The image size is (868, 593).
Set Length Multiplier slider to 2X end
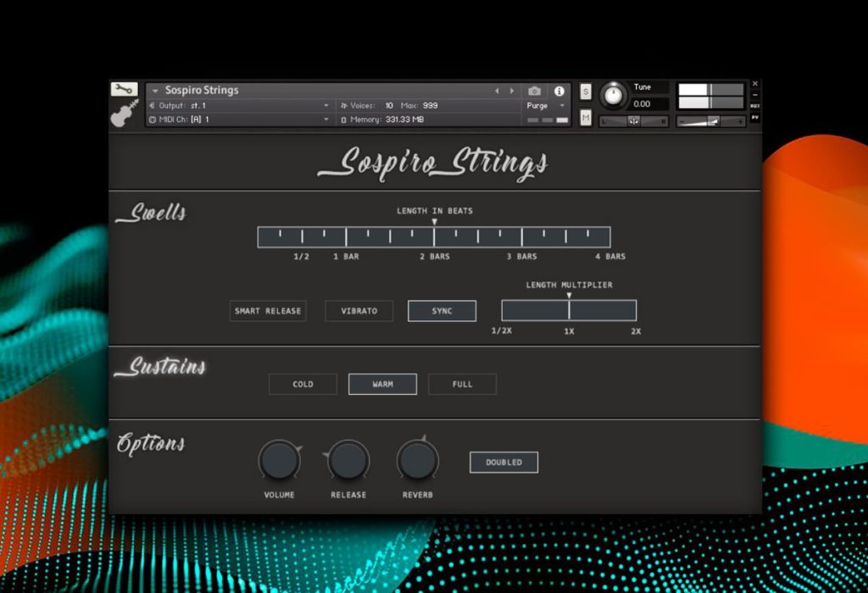pos(634,310)
